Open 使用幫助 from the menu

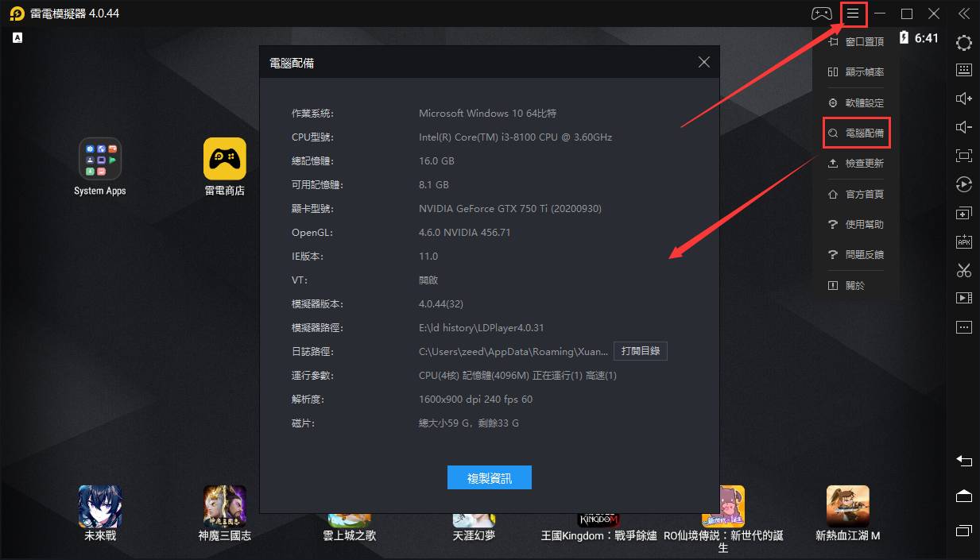[856, 225]
